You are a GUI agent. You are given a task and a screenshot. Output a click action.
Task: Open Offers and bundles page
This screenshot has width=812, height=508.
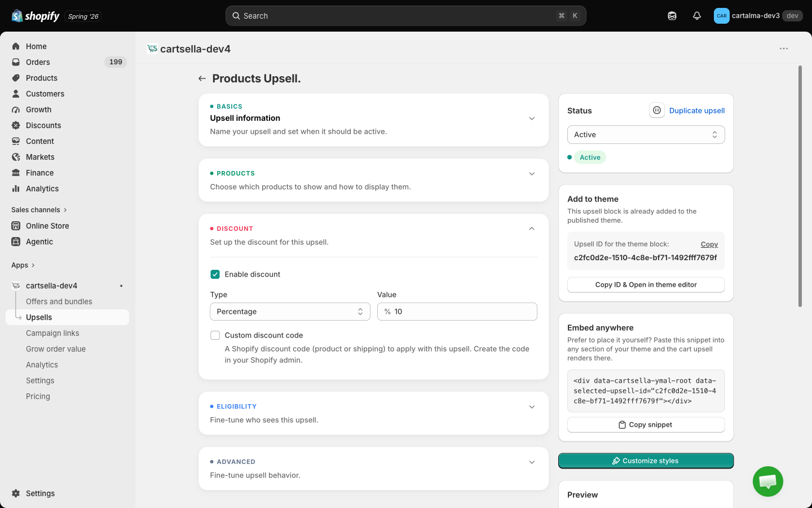click(x=59, y=301)
